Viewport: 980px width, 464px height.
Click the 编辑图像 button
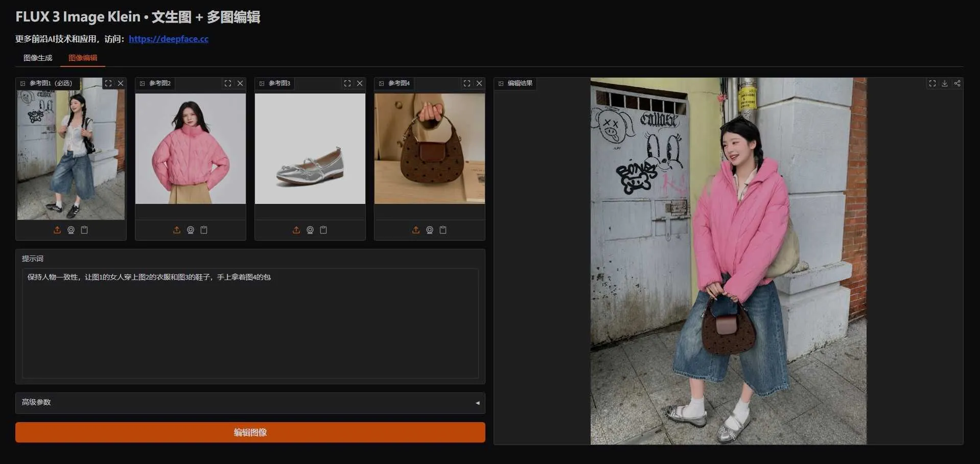click(250, 432)
